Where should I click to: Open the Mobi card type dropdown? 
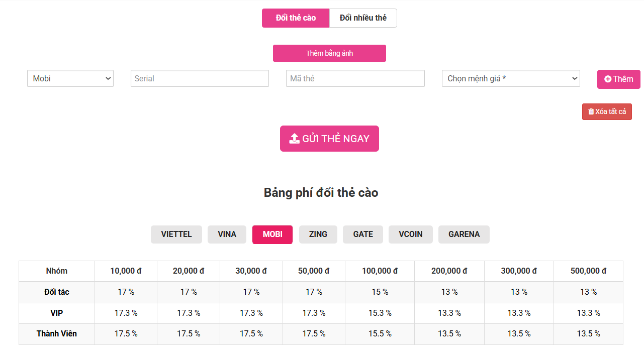(x=70, y=78)
